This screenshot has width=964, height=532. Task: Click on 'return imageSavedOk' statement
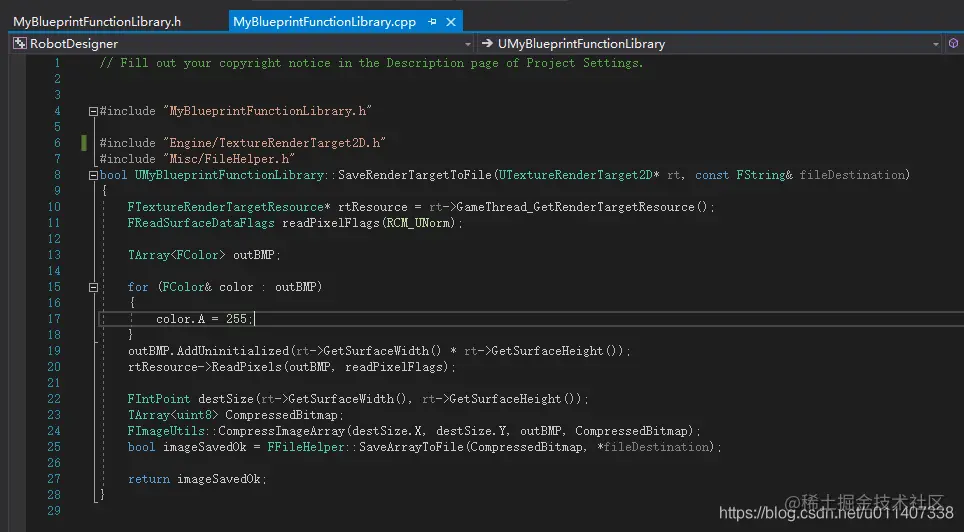[197, 478]
